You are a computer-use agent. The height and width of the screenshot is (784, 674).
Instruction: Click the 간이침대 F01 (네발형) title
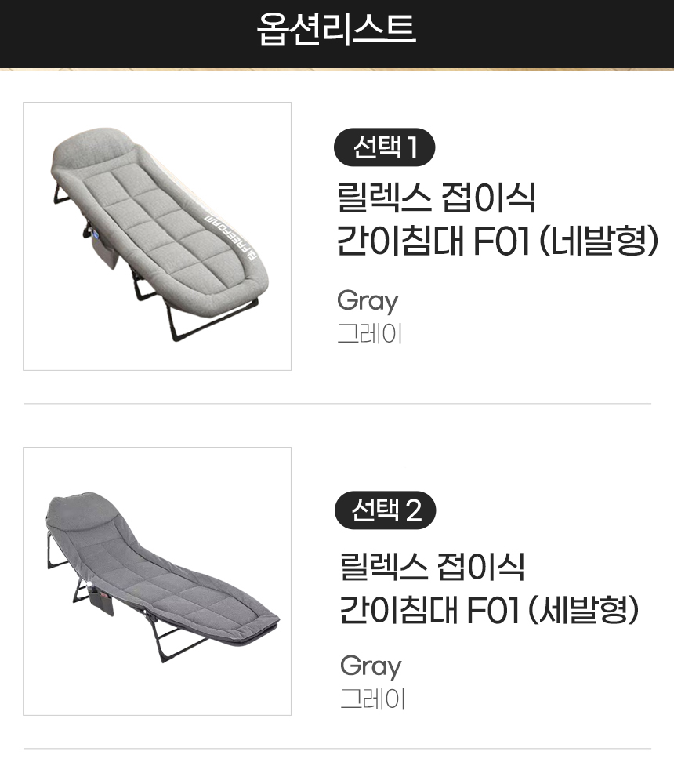(496, 241)
